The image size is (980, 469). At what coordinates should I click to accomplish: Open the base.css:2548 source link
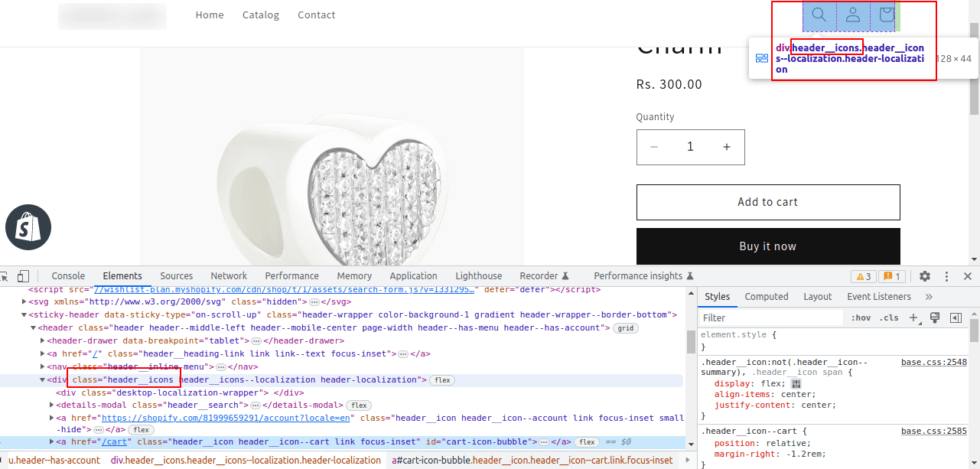coord(933,363)
